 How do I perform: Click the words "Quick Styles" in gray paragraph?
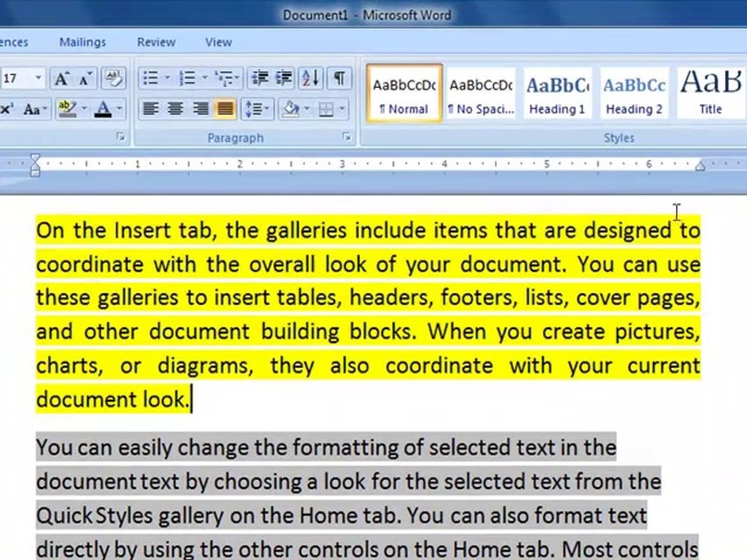(94, 516)
